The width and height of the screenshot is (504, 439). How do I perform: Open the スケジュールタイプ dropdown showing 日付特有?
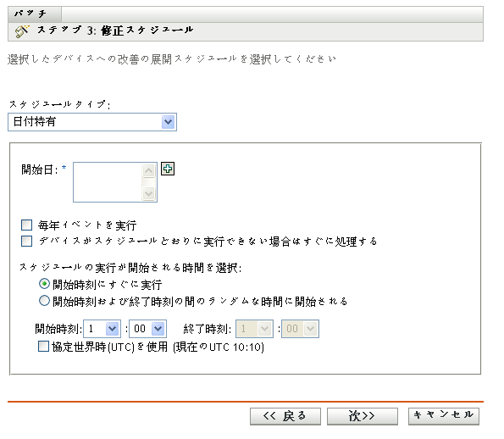(x=92, y=122)
